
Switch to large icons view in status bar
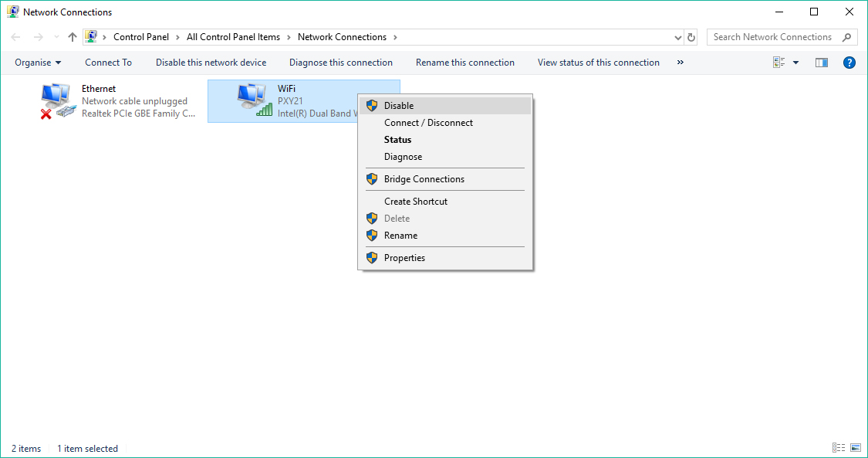click(855, 447)
